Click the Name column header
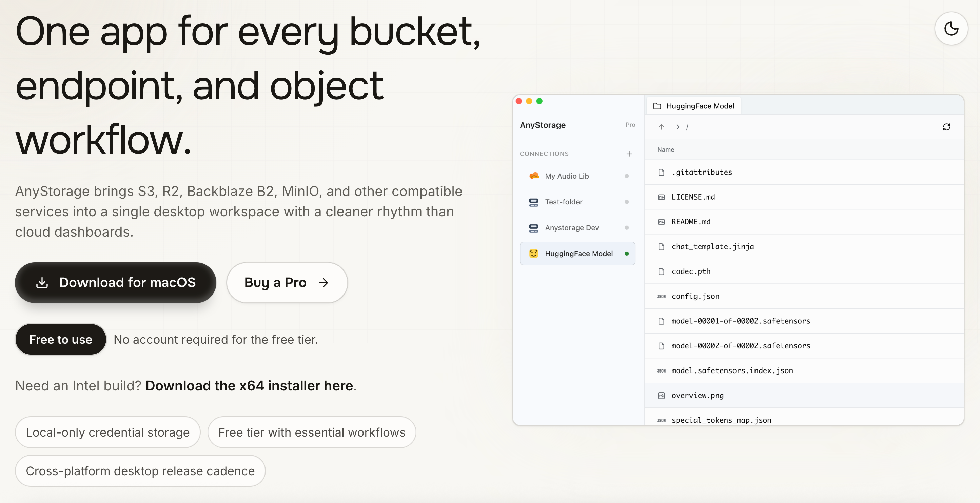 (x=665, y=150)
